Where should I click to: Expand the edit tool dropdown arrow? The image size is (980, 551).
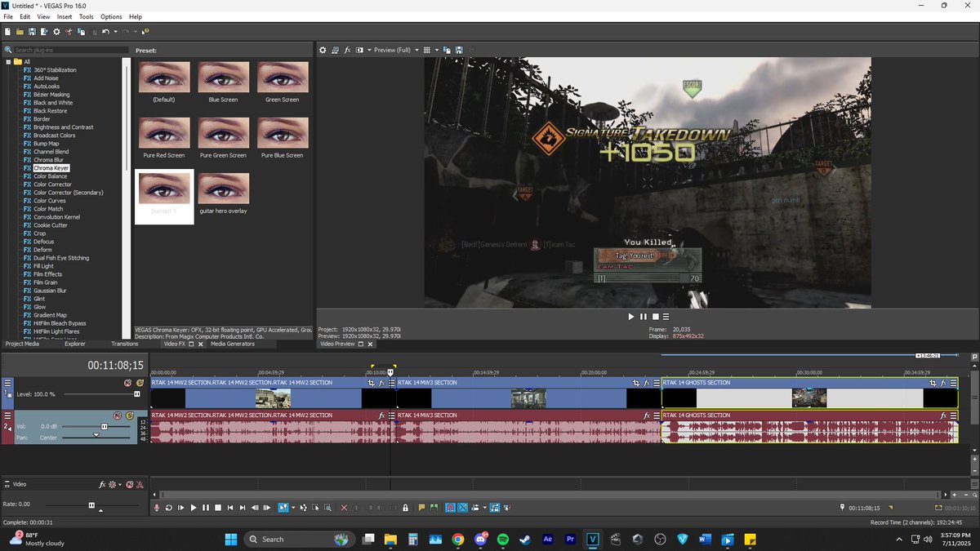pyautogui.click(x=292, y=507)
